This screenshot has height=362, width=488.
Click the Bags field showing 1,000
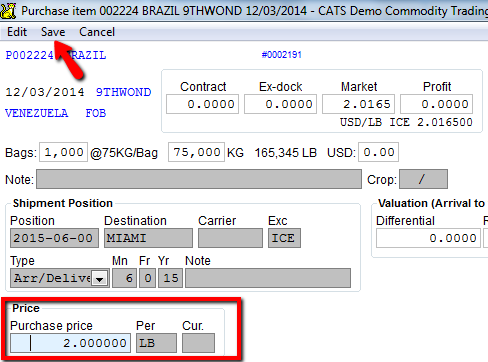coord(63,152)
